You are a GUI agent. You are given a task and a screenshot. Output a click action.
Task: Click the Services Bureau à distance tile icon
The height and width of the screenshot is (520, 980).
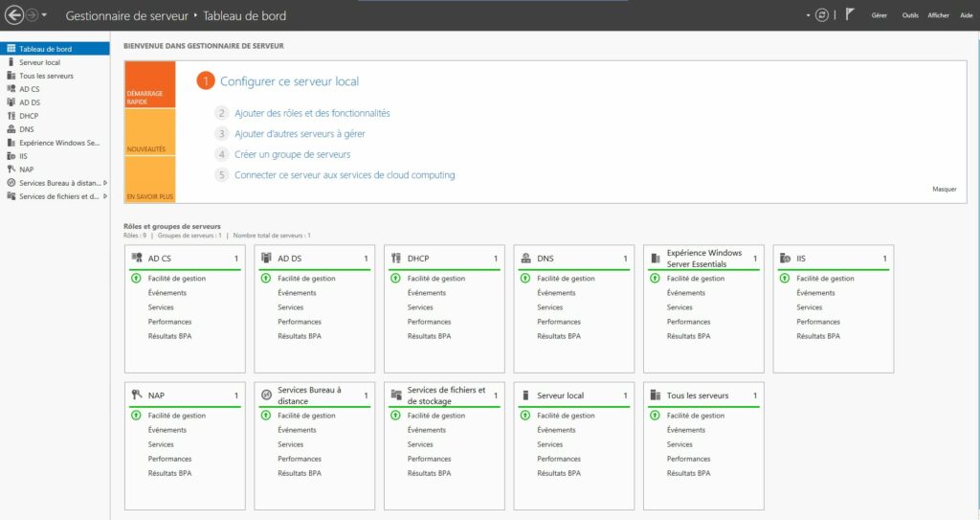click(266, 396)
